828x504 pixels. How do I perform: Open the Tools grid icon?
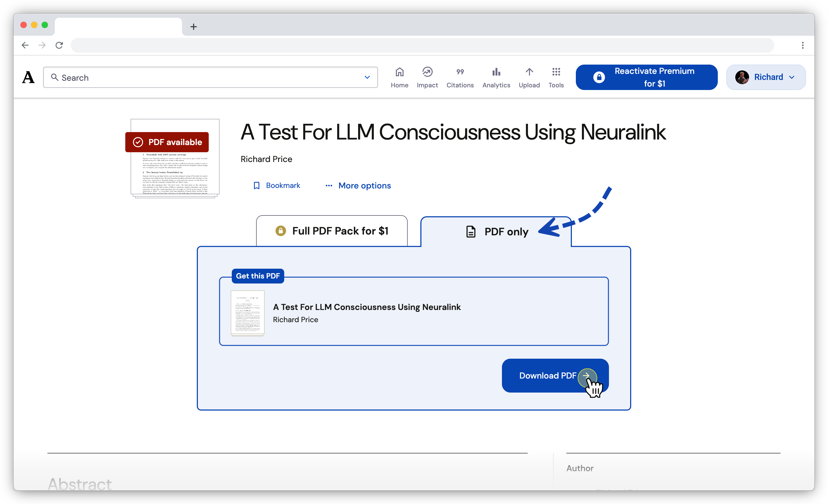556,72
